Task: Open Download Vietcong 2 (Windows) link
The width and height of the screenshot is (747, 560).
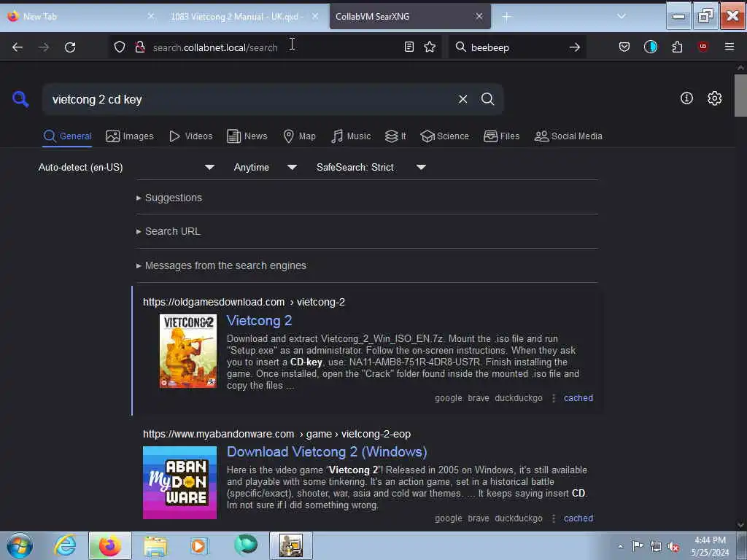Action: 327,451
